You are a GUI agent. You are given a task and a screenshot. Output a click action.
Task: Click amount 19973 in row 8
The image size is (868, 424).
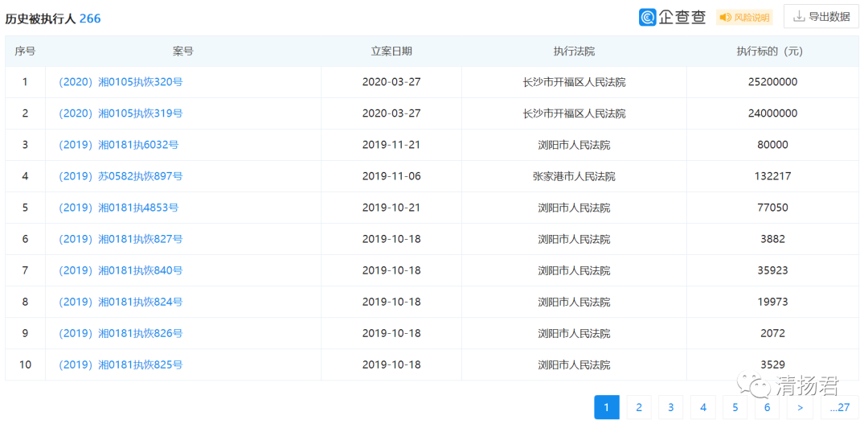pyautogui.click(x=772, y=302)
